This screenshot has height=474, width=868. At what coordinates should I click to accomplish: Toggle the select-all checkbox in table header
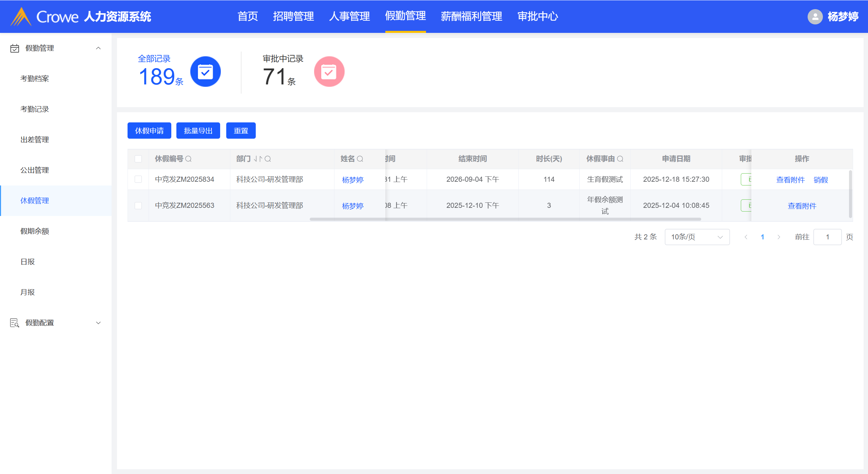tap(138, 159)
